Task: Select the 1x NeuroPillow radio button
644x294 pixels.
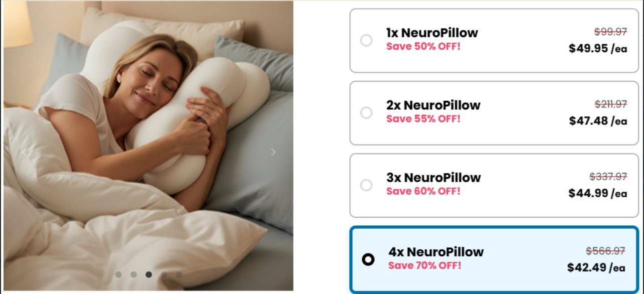Action: point(366,40)
